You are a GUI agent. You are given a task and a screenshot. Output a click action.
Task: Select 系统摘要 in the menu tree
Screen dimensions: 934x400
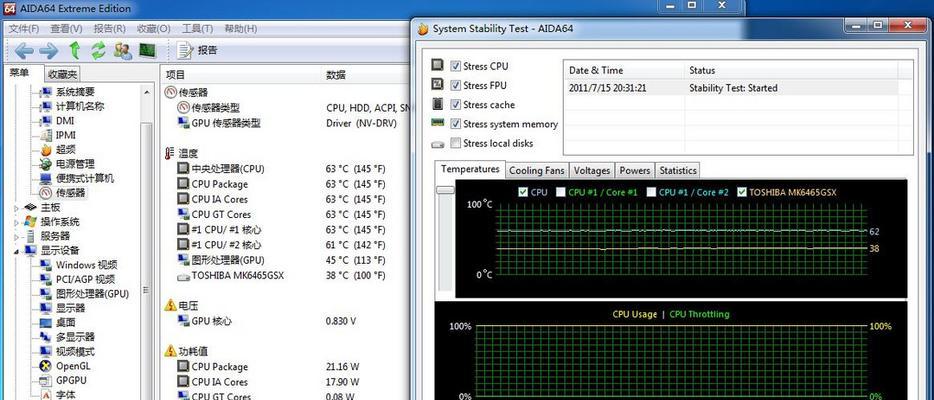pyautogui.click(x=75, y=92)
